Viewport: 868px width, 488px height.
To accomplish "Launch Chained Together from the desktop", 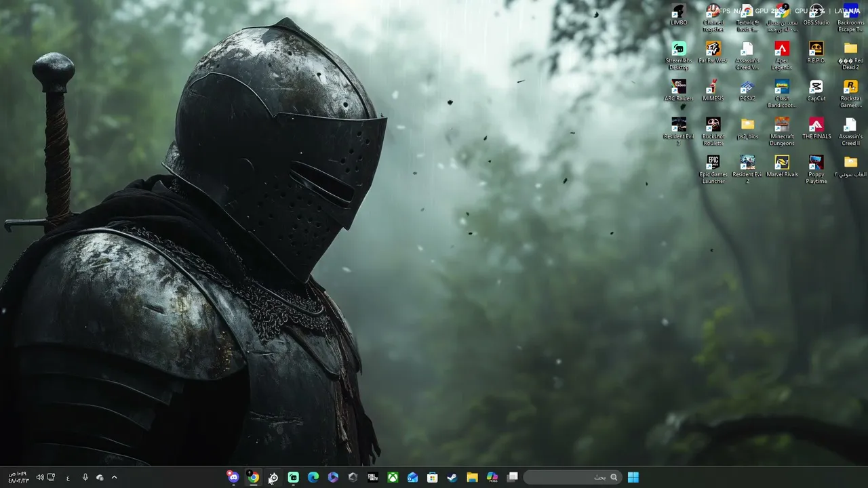I will click(x=713, y=18).
